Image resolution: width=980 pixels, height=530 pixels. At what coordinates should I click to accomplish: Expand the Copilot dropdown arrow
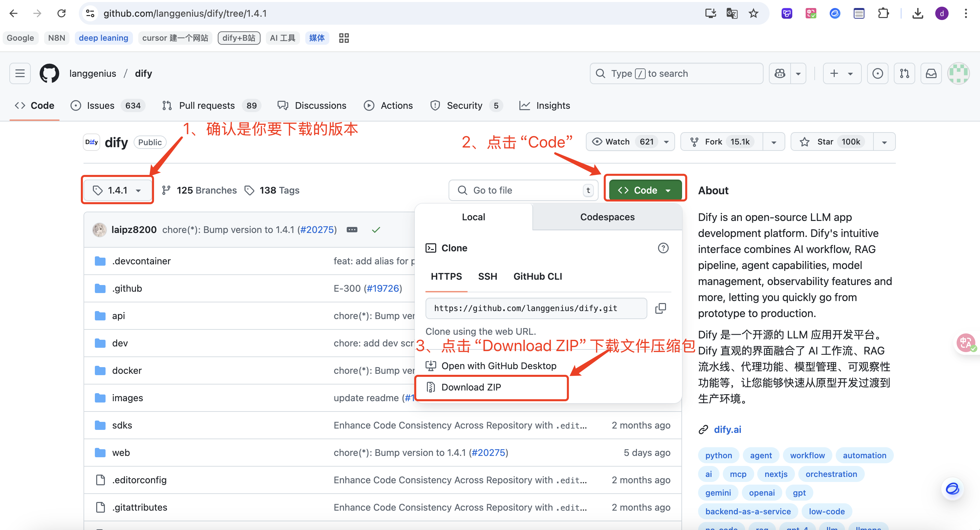click(x=798, y=73)
